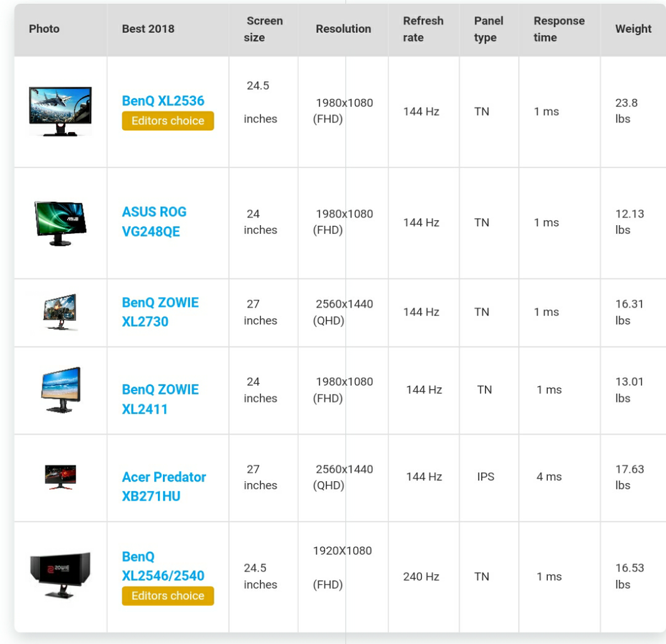Screen dimensions: 666x644
Task: Click TN panel type in the ZOWIE XL2411 row
Action: point(485,389)
